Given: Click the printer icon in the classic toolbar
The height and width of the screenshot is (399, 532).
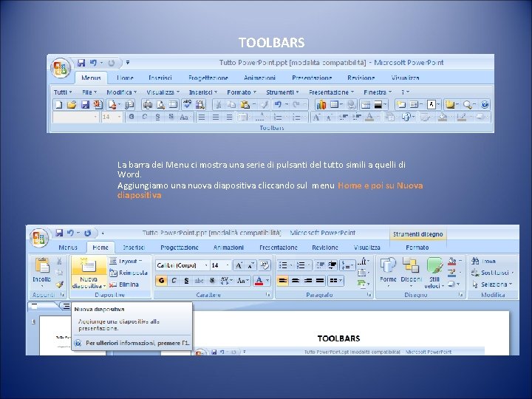Looking at the screenshot, I should [147, 105].
